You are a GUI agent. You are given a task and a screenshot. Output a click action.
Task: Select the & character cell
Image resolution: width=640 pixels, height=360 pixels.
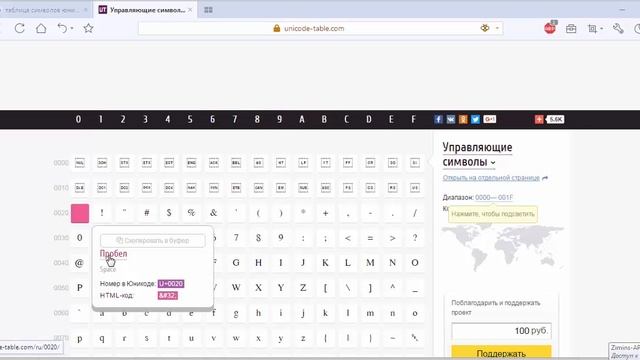tap(213, 213)
